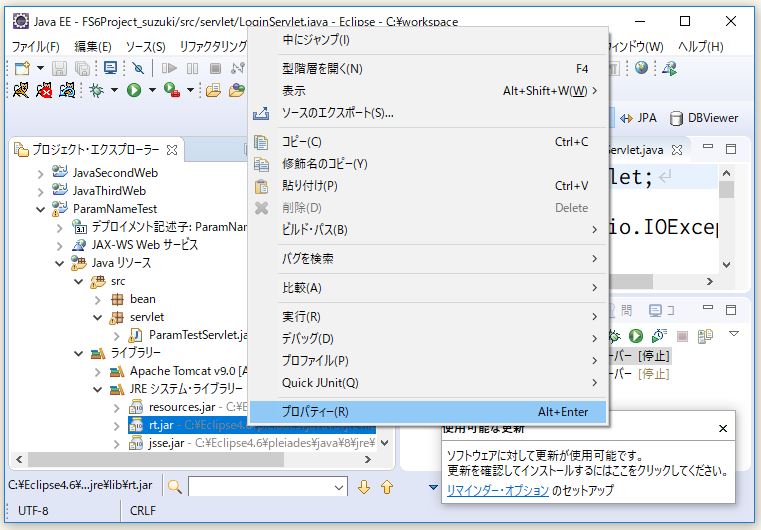Expand the JavaThirdWeb project

(x=41, y=192)
